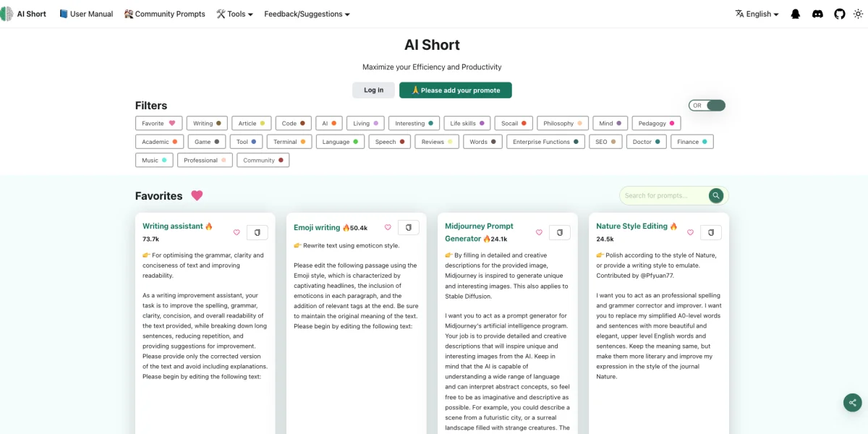The image size is (868, 434).
Task: Open the Discord community icon
Action: [x=817, y=14]
